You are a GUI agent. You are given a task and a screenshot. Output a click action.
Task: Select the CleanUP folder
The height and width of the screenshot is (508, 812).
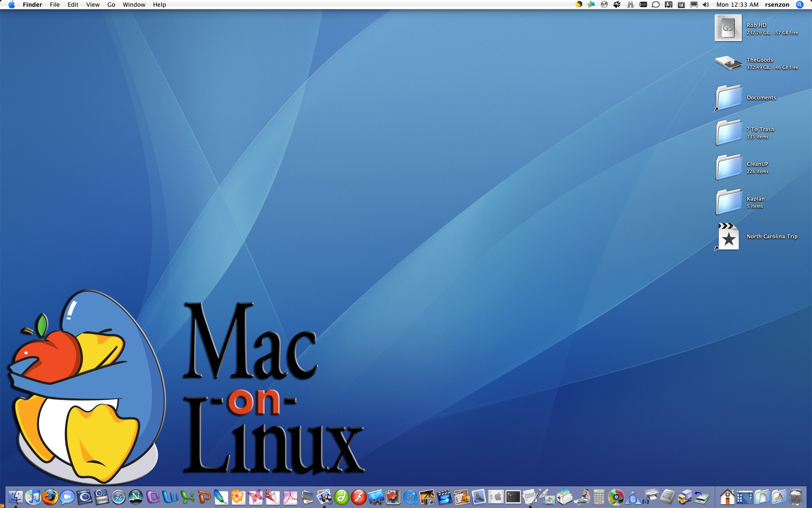pyautogui.click(x=728, y=167)
